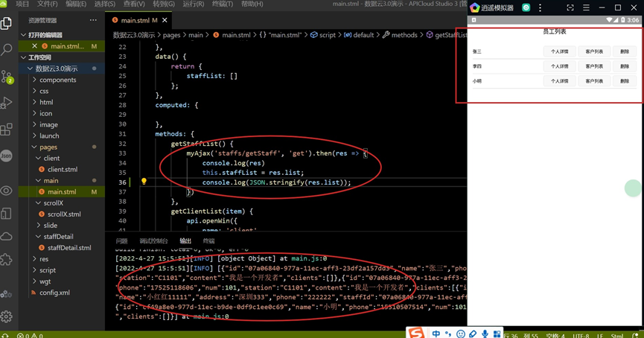This screenshot has height=338, width=644.
Task: Open the Explorer files icon in activity bar
Action: click(6, 23)
